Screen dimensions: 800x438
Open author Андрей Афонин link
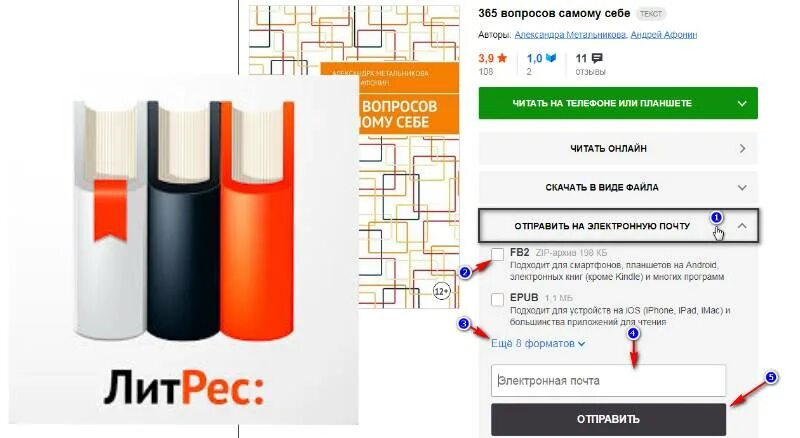[664, 35]
